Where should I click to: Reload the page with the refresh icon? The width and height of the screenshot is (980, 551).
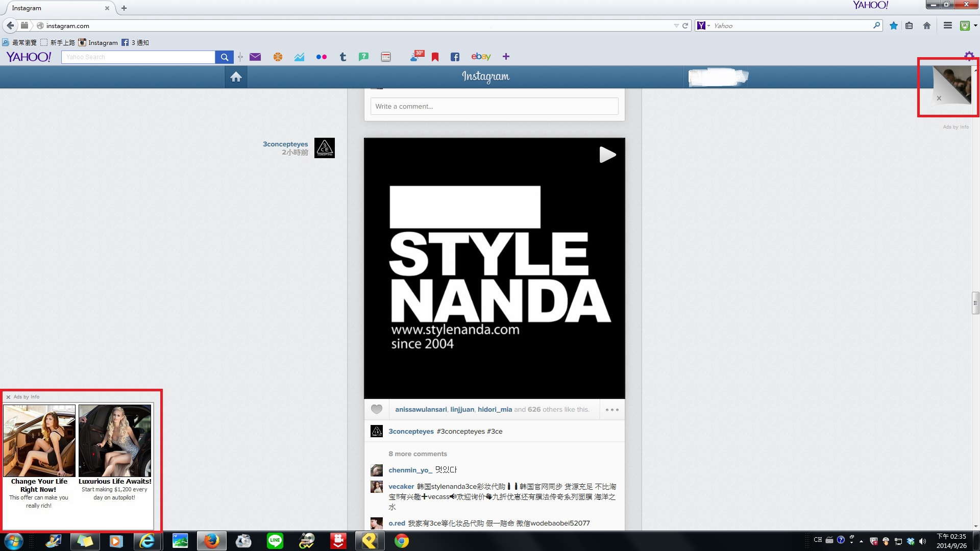[685, 26]
